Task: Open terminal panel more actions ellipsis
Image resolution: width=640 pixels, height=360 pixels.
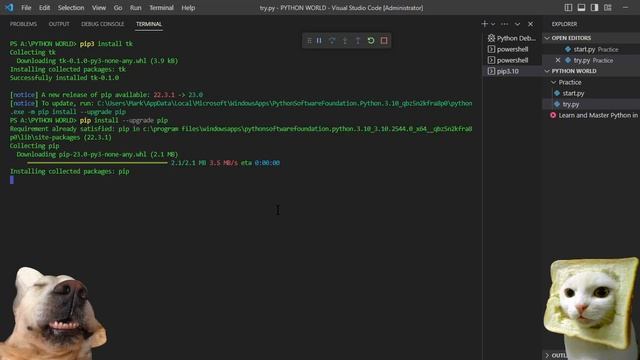Action: click(505, 24)
